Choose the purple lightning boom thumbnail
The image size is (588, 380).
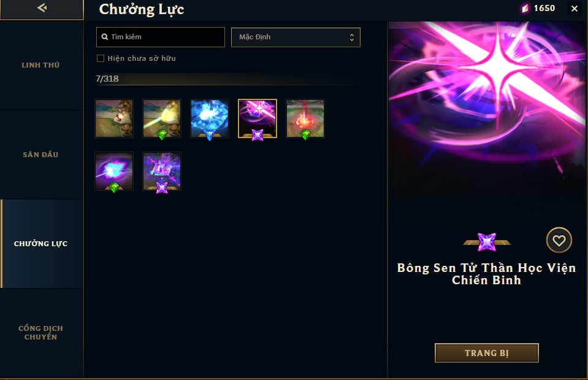point(162,171)
